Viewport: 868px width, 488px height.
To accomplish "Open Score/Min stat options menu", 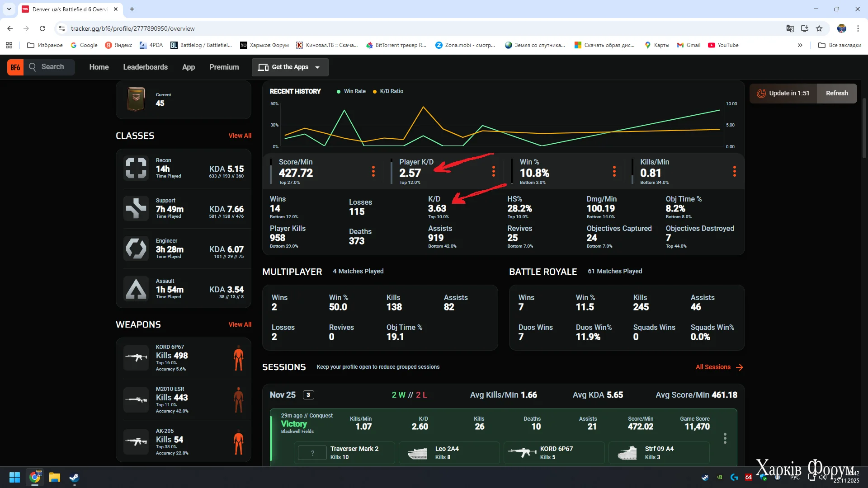I will [x=373, y=171].
